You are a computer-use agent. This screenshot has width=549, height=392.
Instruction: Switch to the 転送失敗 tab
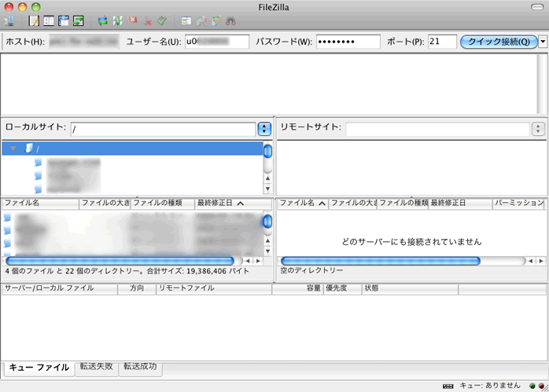pos(97,367)
